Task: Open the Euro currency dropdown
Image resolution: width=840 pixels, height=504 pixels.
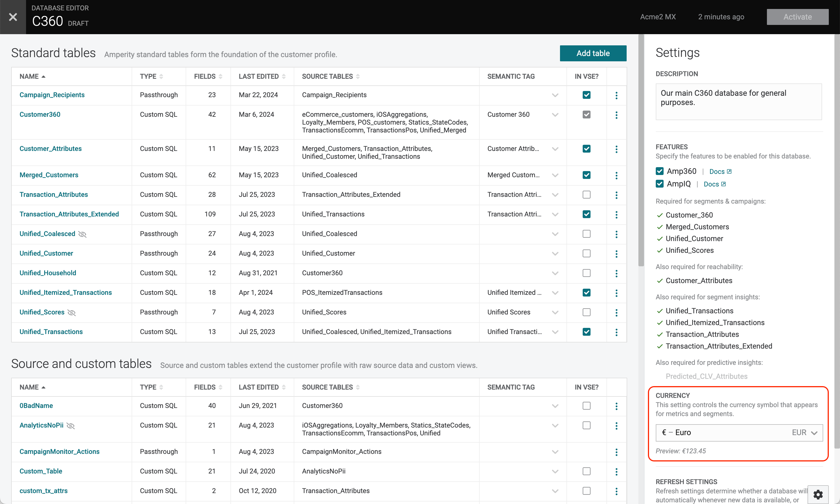Action: click(x=739, y=433)
